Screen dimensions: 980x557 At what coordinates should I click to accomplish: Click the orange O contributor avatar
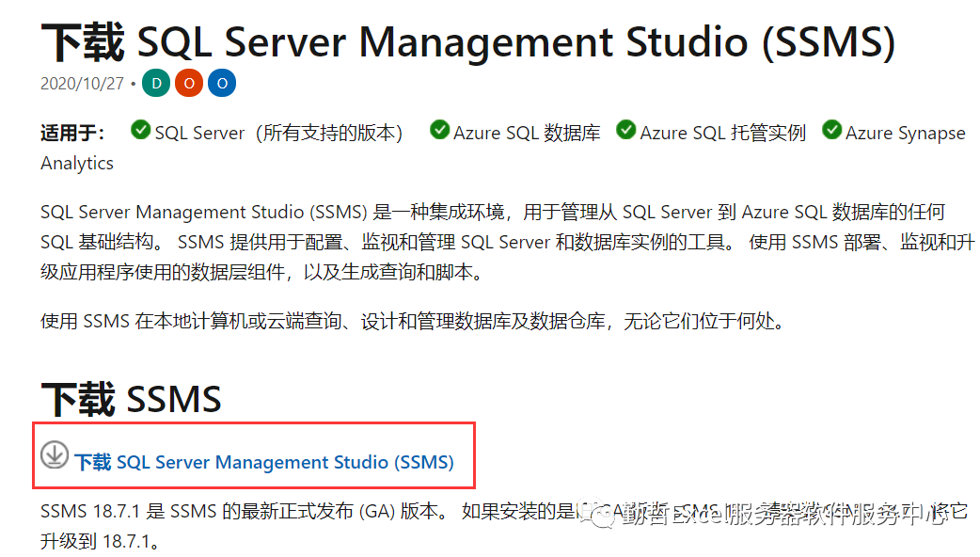tap(189, 83)
